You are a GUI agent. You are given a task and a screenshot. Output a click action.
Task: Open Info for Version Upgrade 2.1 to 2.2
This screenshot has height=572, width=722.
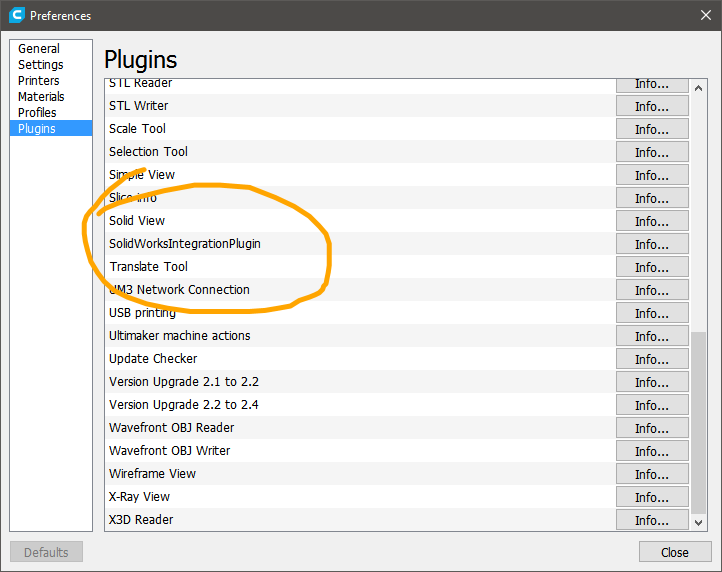click(652, 382)
